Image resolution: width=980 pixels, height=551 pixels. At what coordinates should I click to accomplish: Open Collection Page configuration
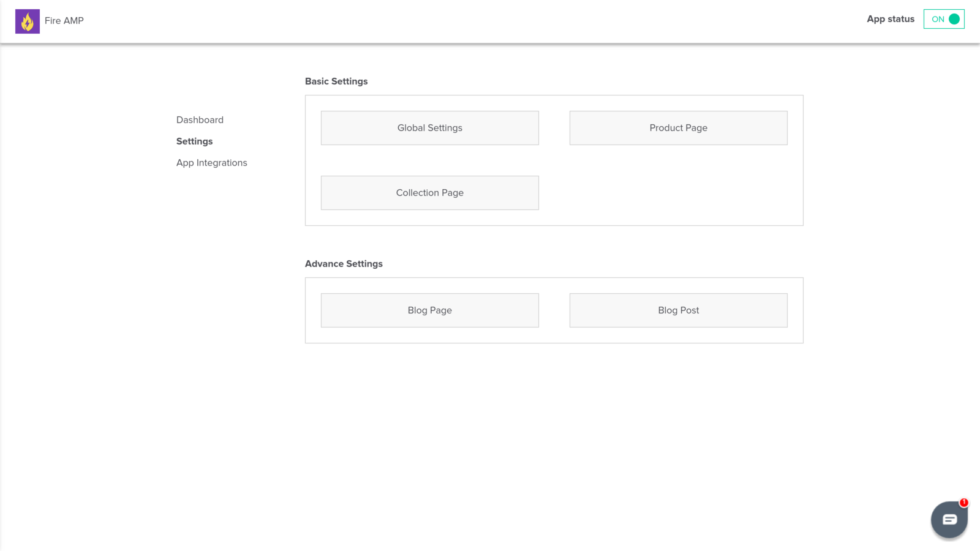click(x=429, y=192)
